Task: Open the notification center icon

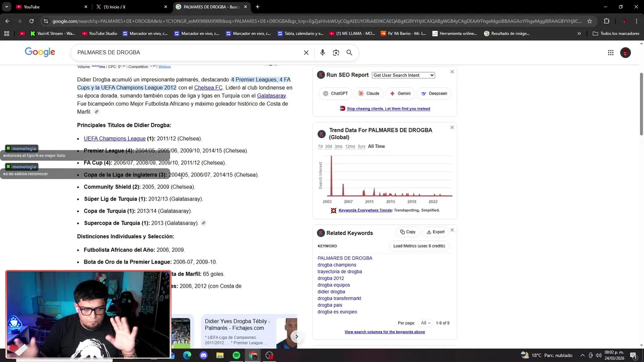Action: (x=633, y=355)
